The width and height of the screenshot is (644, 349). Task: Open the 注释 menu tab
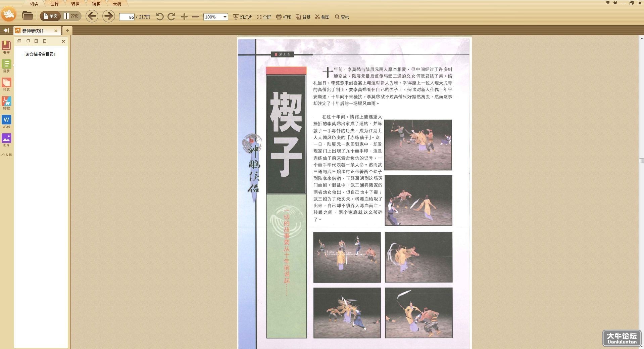[x=54, y=4]
